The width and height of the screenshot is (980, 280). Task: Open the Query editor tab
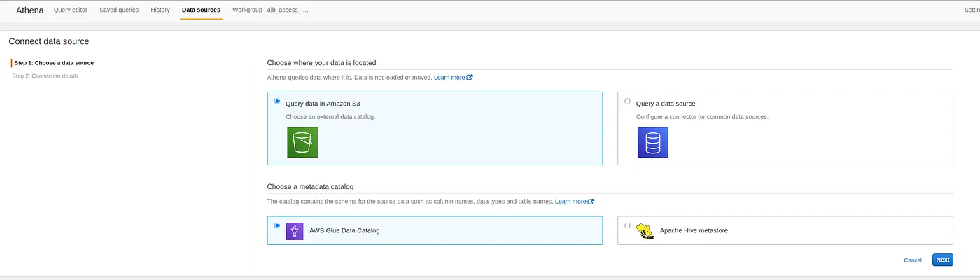(72, 10)
